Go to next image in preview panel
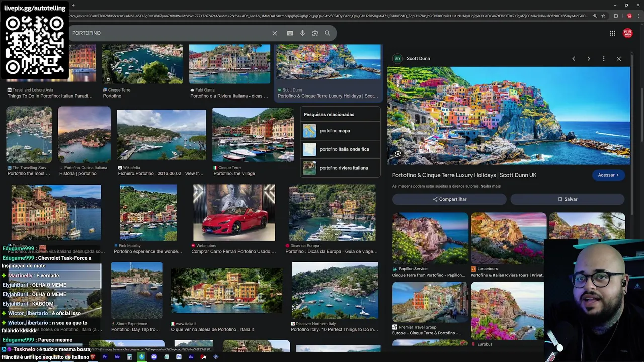 tap(589, 59)
